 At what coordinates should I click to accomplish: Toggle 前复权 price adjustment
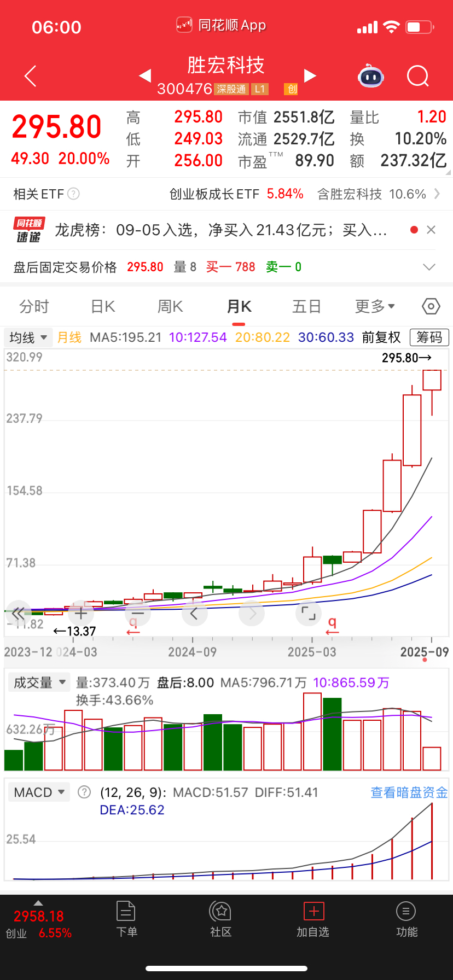click(x=381, y=337)
